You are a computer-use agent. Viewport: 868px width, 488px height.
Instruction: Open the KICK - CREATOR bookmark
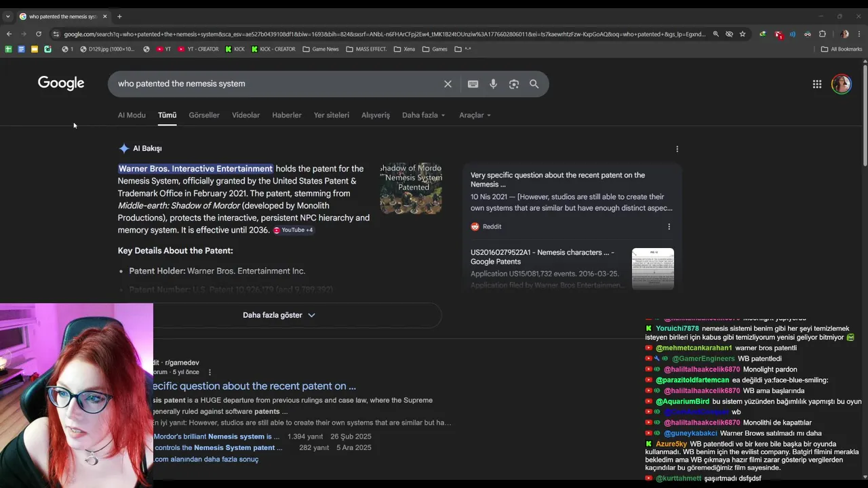click(x=273, y=49)
